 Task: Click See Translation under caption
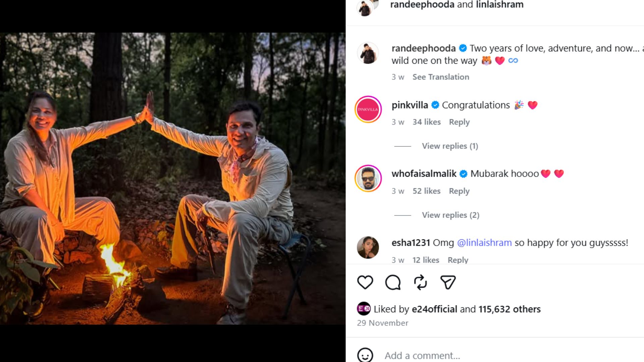pyautogui.click(x=441, y=77)
